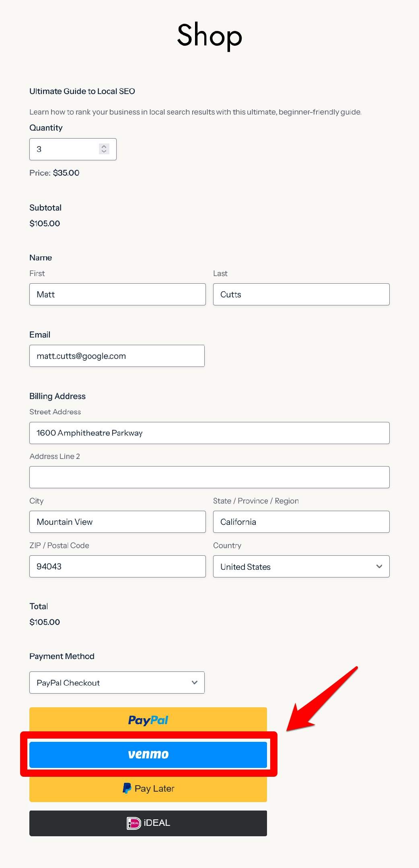Viewport: 419px width, 868px height.
Task: Expand the Country dropdown chevron arrow
Action: coord(379,566)
